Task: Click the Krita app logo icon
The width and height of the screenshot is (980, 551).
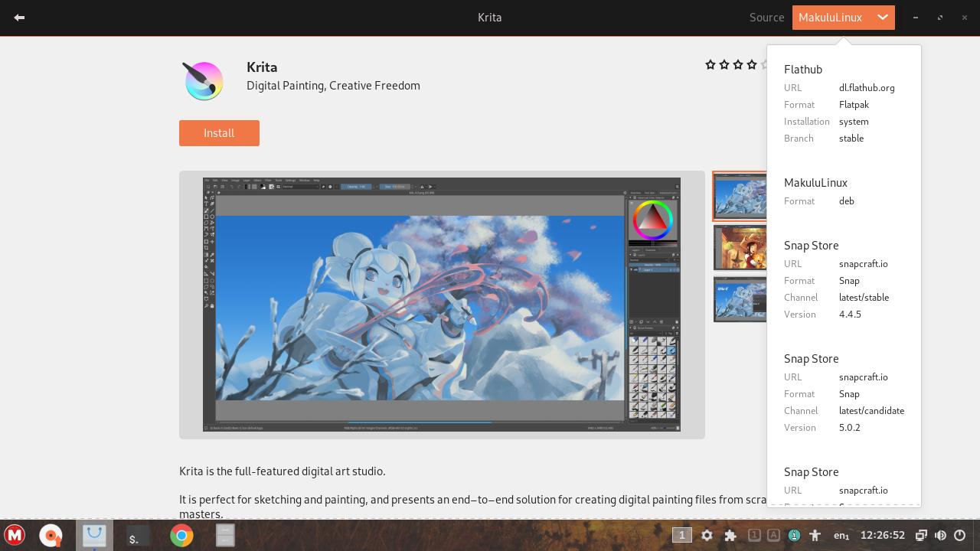Action: pyautogui.click(x=204, y=80)
